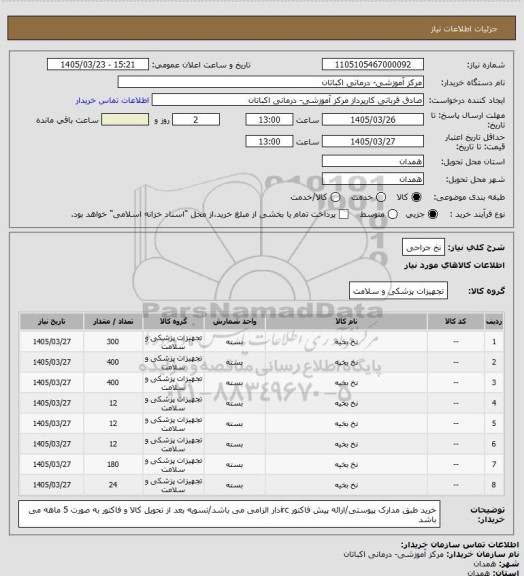Click quantity 400 in row 2

pyautogui.click(x=113, y=362)
